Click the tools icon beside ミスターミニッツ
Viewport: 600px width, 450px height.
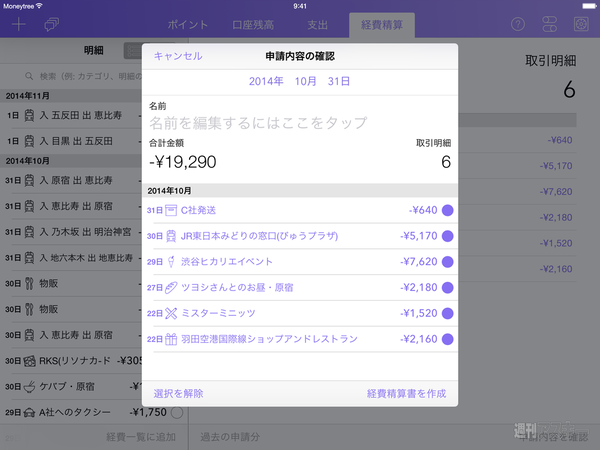[171, 313]
